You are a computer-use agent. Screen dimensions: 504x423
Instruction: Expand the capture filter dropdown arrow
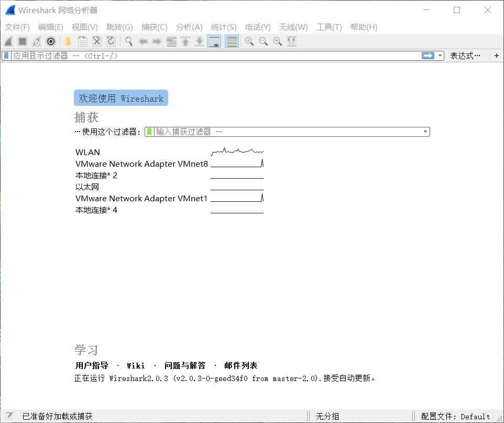425,132
